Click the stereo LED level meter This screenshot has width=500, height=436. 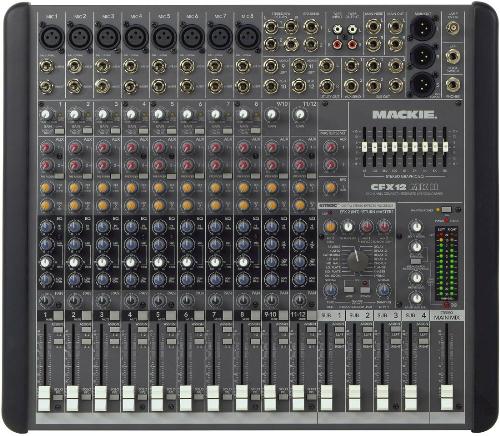(447, 265)
